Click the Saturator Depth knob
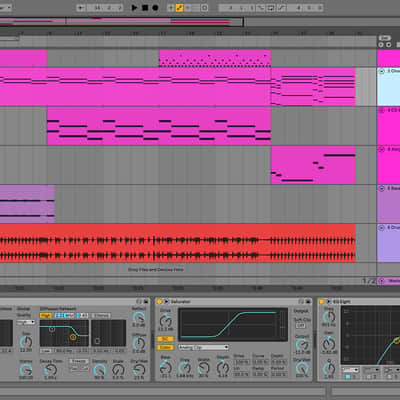Viewport: 400px width, 400px height. pos(223,368)
